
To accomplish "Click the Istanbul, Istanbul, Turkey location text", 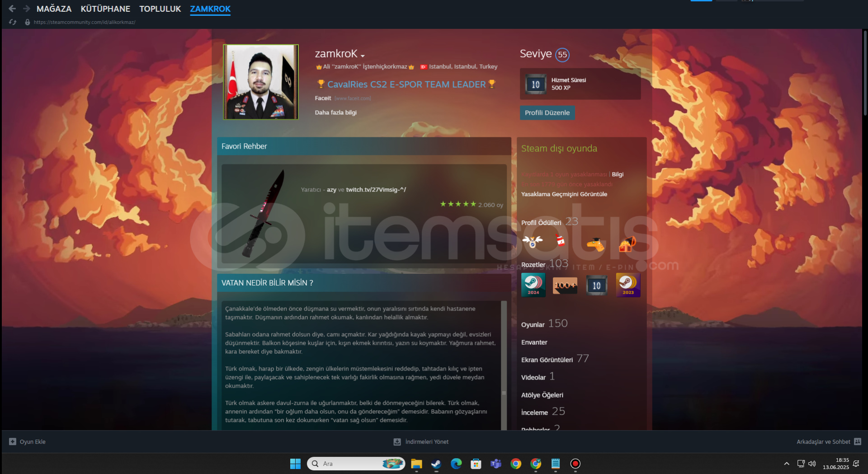I will tap(463, 66).
